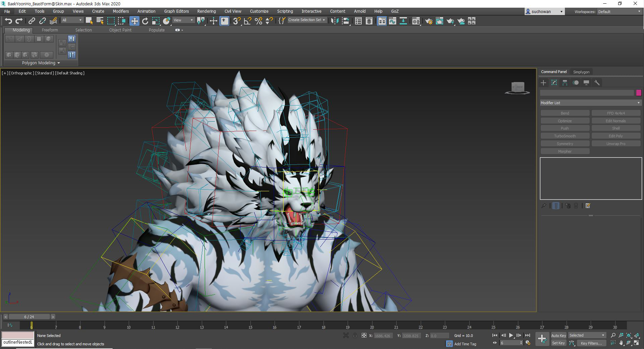Screen dimensions: 644x349
Task: Toggle the Percent Snap button
Action: (258, 21)
